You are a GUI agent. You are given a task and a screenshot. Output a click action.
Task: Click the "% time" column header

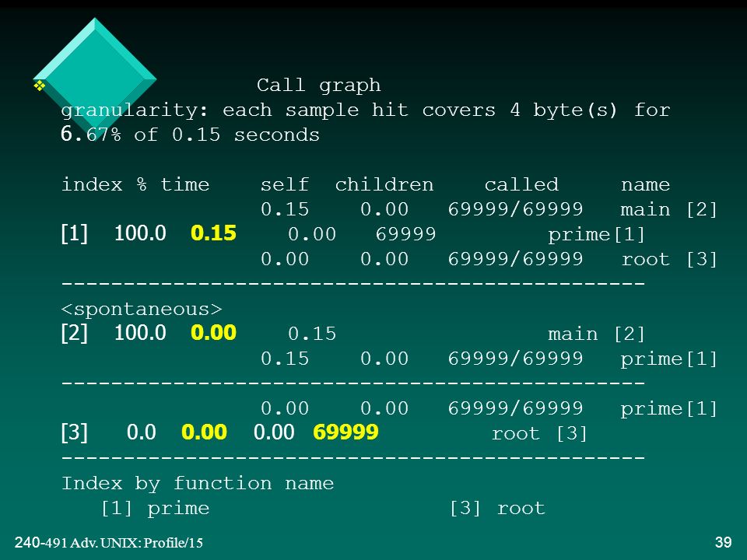(173, 185)
